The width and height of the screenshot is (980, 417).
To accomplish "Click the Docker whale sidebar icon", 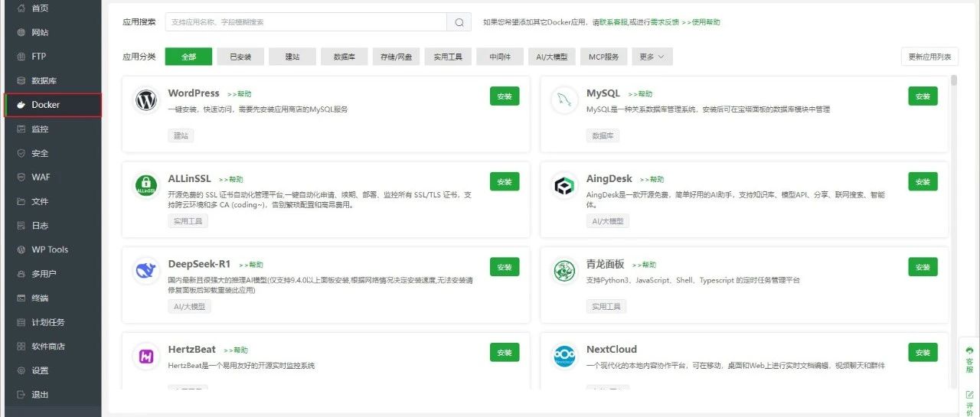I will click(21, 105).
